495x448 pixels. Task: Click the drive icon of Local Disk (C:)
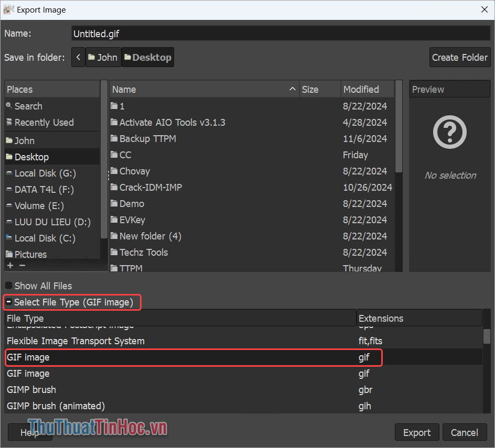pyautogui.click(x=9, y=237)
